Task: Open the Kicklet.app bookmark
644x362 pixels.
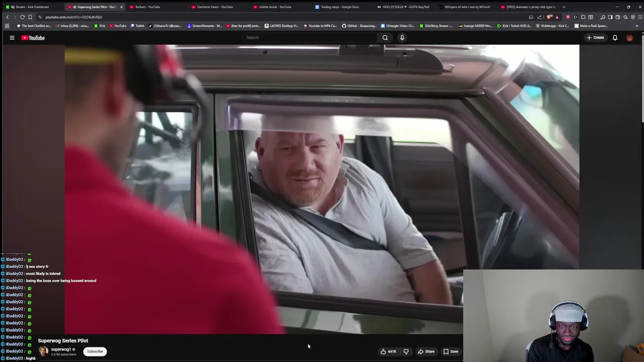Action: (553, 26)
